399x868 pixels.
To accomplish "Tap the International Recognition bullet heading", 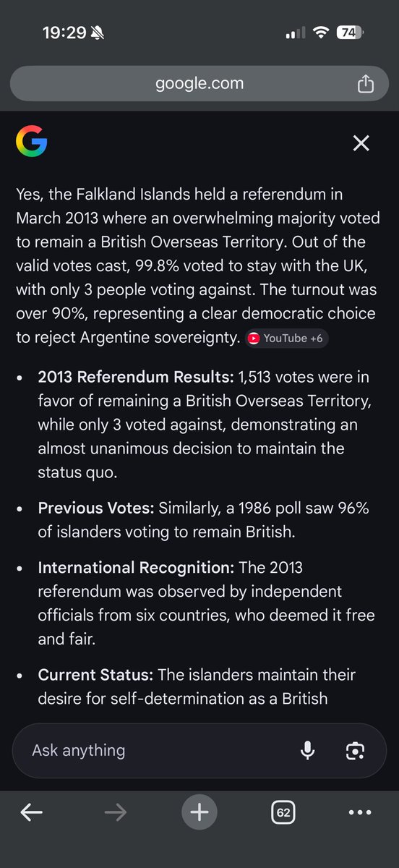I will pyautogui.click(x=136, y=568).
